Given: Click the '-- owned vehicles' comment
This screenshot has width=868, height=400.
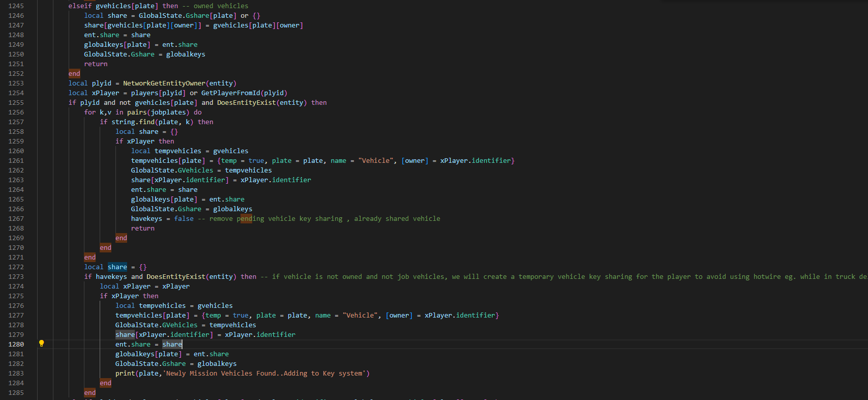Looking at the screenshot, I should pyautogui.click(x=215, y=6).
